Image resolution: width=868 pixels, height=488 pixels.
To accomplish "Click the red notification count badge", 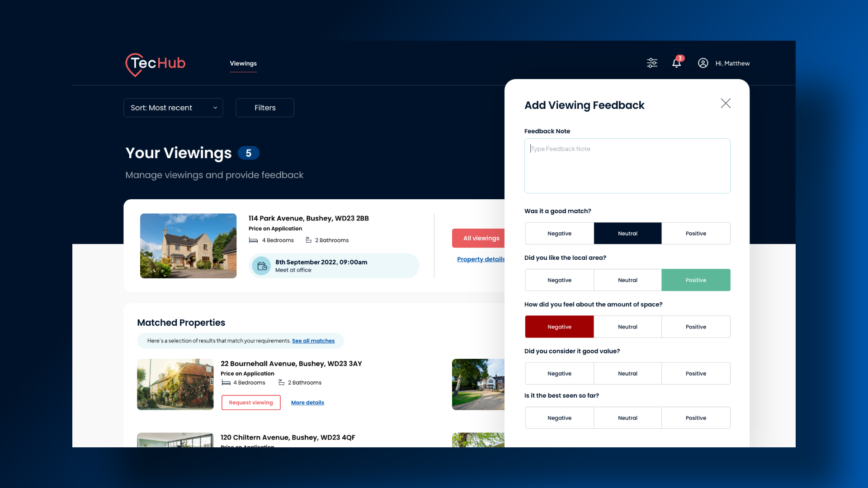I will click(680, 58).
